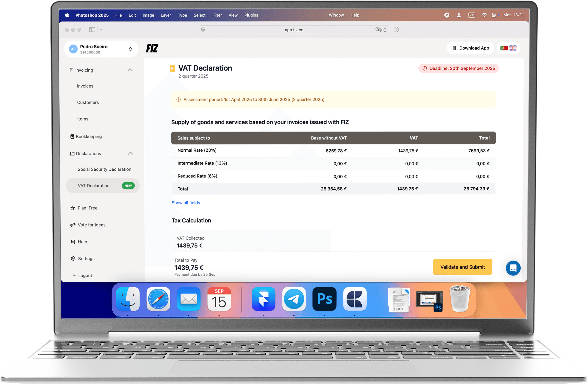The height and width of the screenshot is (385, 588).
Task: Click the Logout icon item
Action: 73,275
